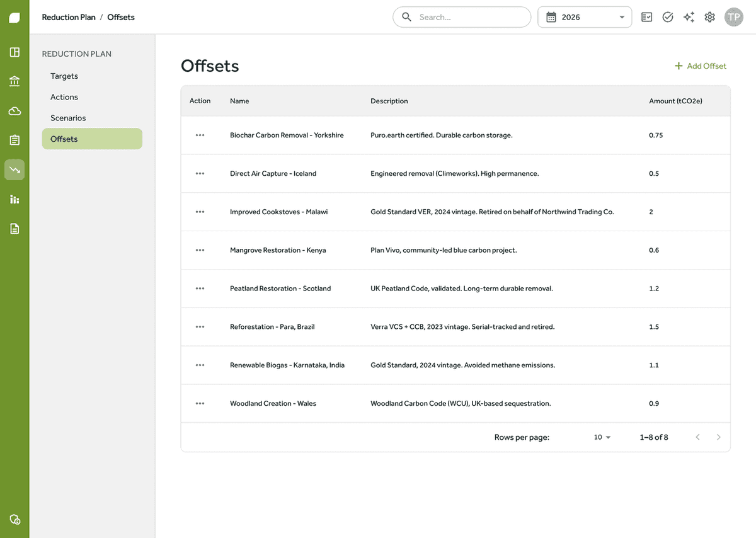The height and width of the screenshot is (538, 756).
Task: Click the Offsets breadcrumb item
Action: tap(121, 17)
